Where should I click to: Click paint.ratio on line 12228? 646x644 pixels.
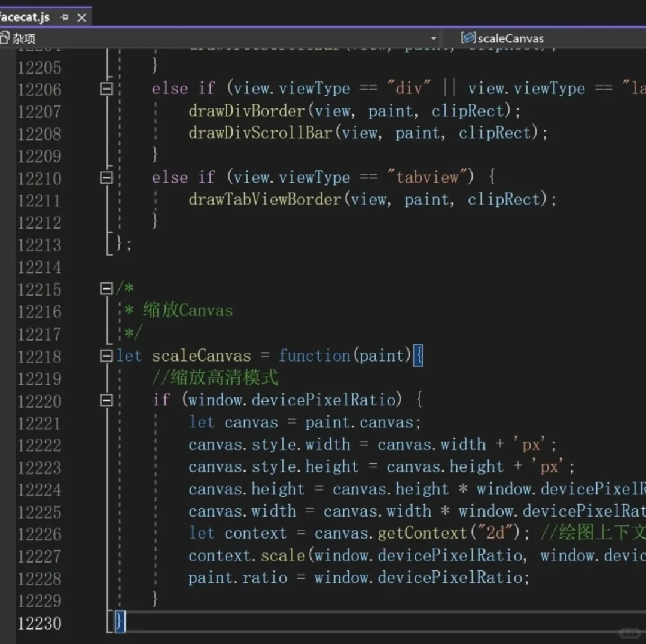[237, 578]
